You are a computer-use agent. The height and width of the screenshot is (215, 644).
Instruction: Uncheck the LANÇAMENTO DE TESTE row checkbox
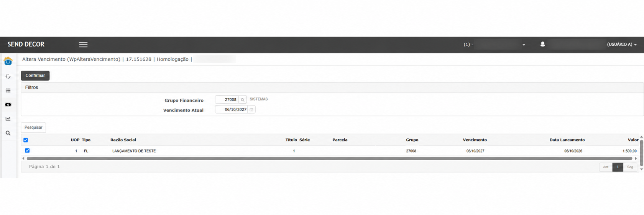click(27, 150)
